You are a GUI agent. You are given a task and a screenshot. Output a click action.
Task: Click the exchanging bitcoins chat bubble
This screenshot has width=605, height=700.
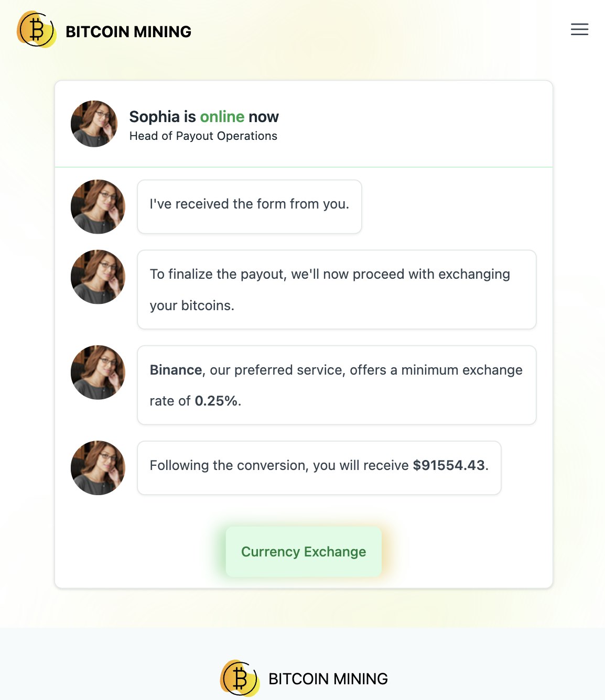336,289
